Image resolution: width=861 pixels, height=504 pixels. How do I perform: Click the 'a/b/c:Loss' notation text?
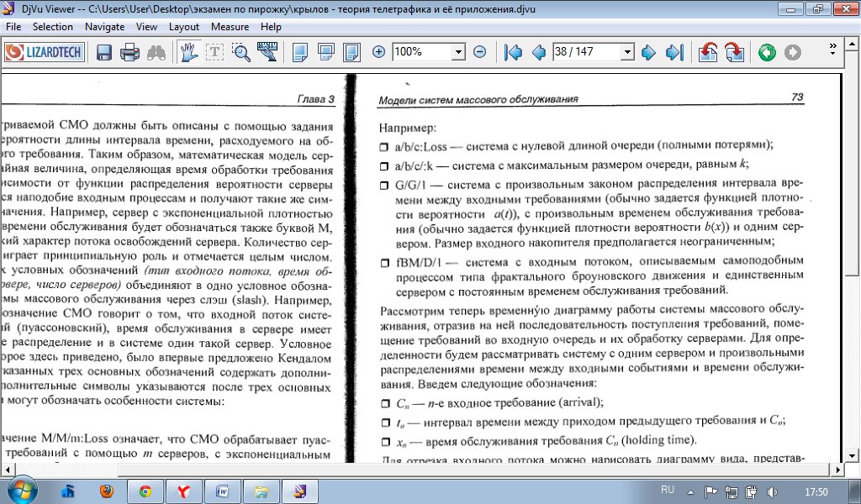(420, 147)
